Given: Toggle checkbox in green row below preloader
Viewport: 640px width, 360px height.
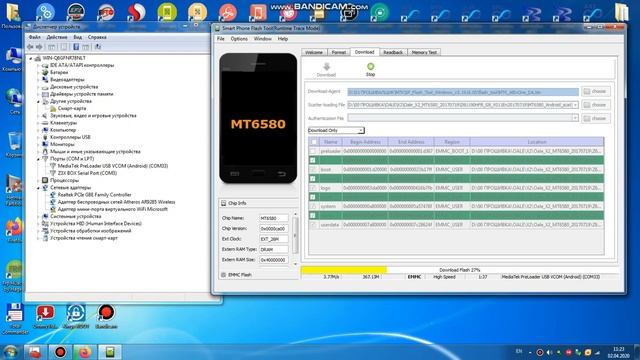Looking at the screenshot, I should 313,160.
